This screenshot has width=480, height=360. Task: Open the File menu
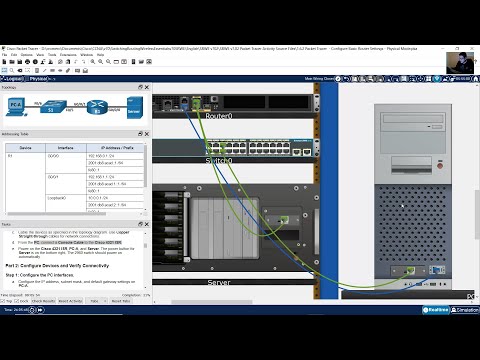pyautogui.click(x=4, y=55)
